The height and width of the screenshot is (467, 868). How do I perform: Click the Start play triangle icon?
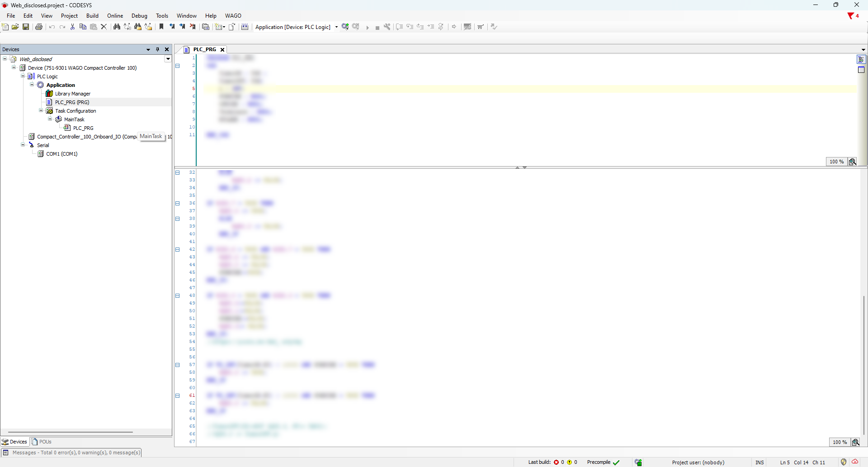coord(368,27)
